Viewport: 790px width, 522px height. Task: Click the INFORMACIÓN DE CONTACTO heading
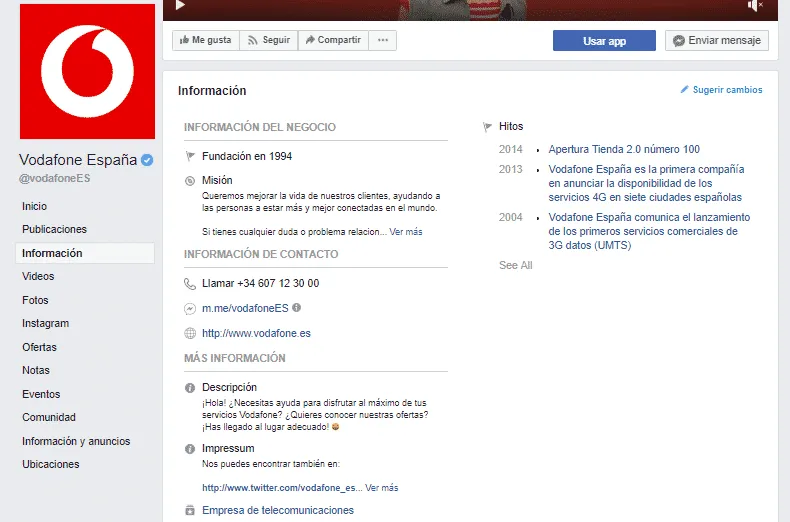(261, 254)
